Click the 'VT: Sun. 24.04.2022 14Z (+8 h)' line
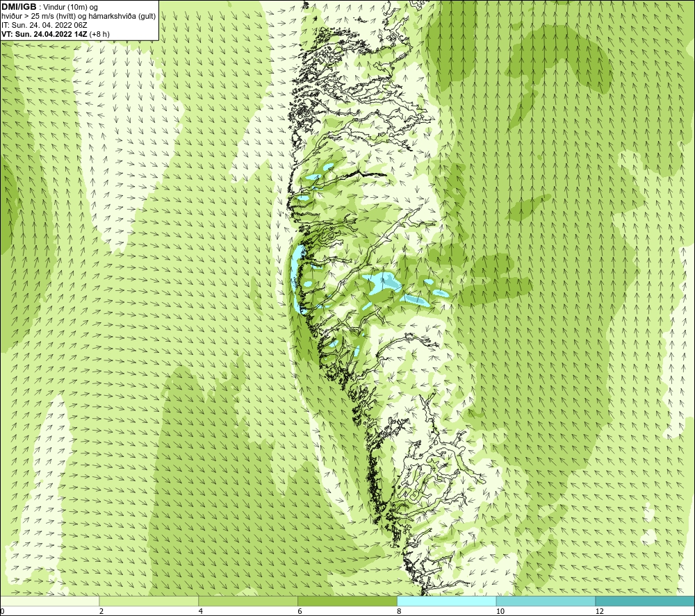This screenshot has height=616, width=695. pyautogui.click(x=56, y=33)
